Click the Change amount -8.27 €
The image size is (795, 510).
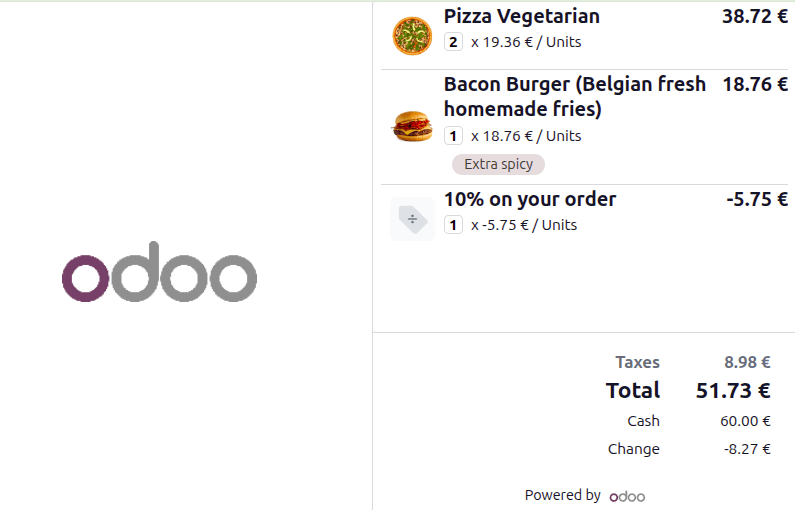[747, 449]
